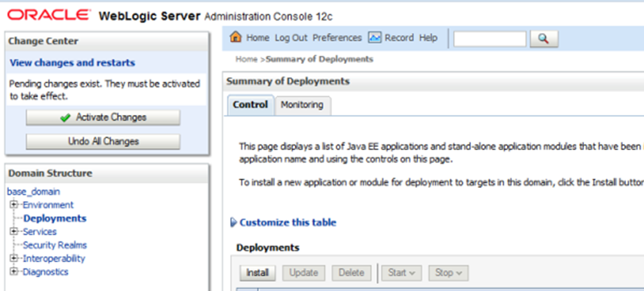Click the Update button
Image resolution: width=644 pixels, height=291 pixels.
[x=304, y=272]
